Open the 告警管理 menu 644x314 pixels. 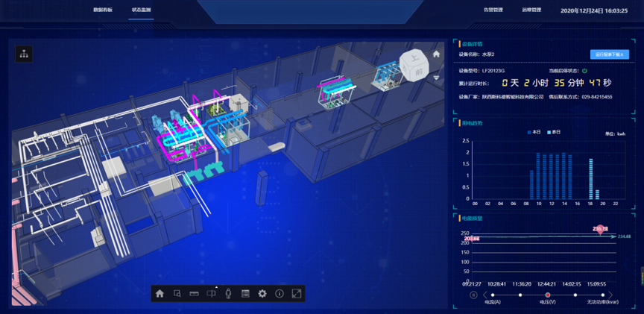coord(493,10)
